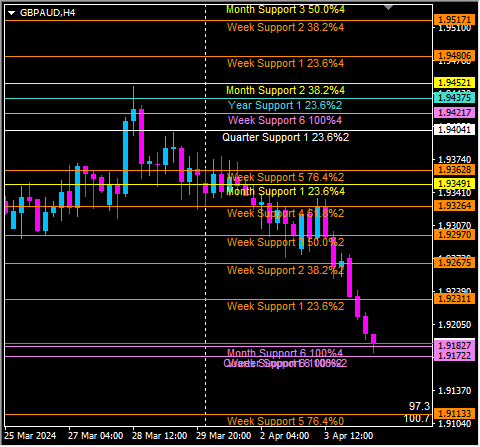The height and width of the screenshot is (447, 480).
Task: Click the white 1.94041 price tag
Action: pos(454,130)
